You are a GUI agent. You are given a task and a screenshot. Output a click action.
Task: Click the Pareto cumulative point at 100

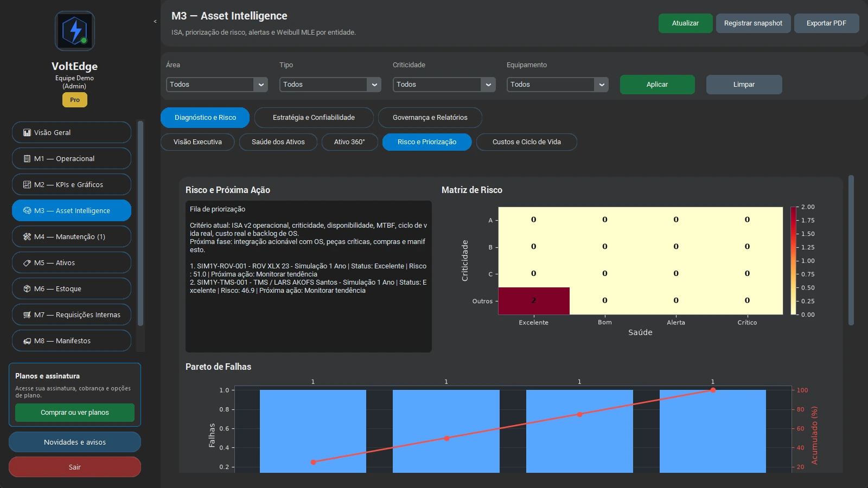pos(713,390)
